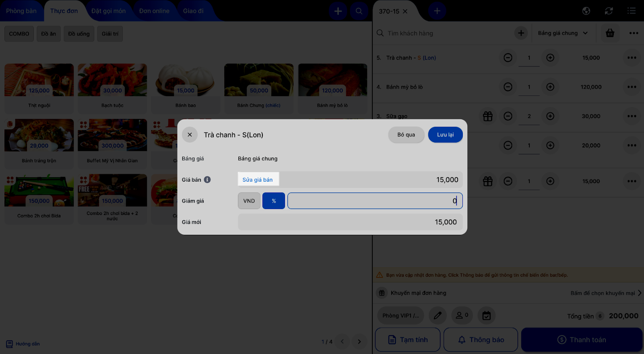
Task: Open the Đơn online tab
Action: point(154,11)
